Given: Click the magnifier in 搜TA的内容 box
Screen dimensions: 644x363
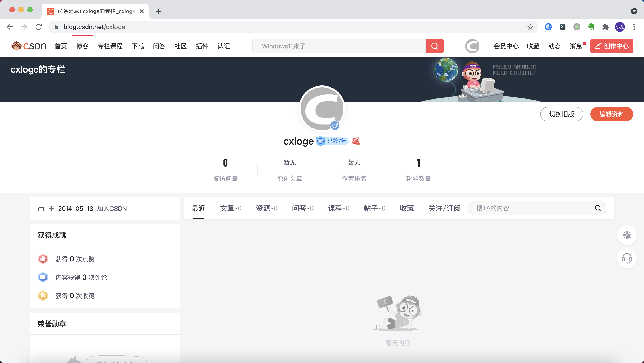Looking at the screenshot, I should coord(598,208).
